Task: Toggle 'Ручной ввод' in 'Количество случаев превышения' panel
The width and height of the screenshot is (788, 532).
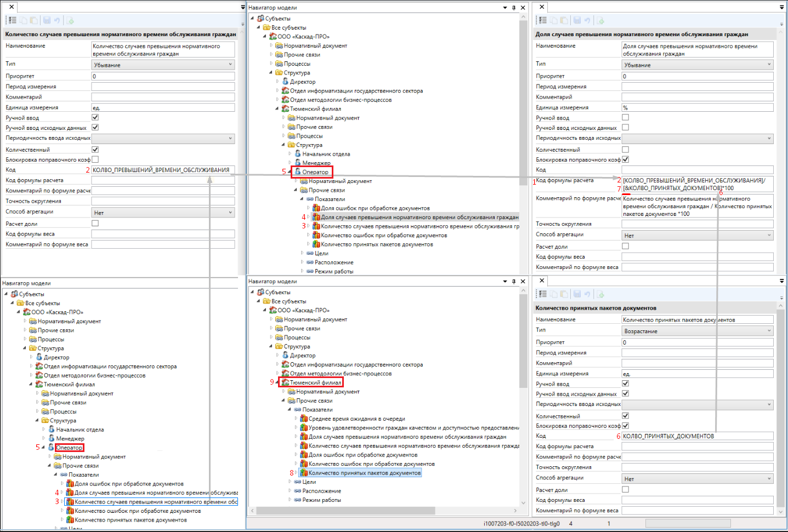Action: [95, 117]
